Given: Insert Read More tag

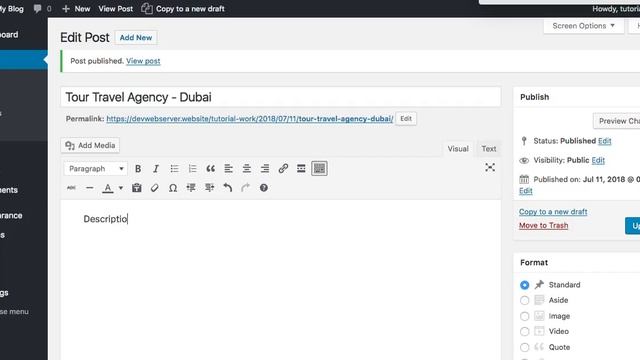Looking at the screenshot, I should [301, 169].
